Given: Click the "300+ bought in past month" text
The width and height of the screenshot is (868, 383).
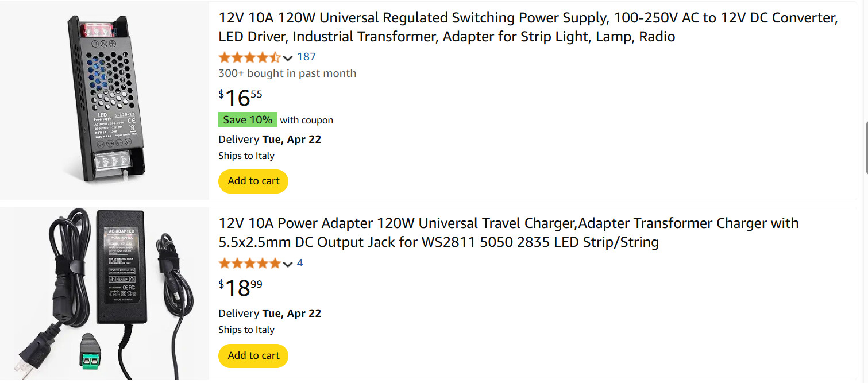Looking at the screenshot, I should click(x=287, y=73).
